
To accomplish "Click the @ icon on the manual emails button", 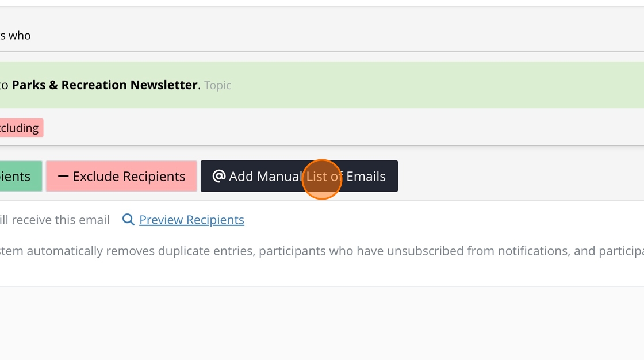I will [218, 176].
